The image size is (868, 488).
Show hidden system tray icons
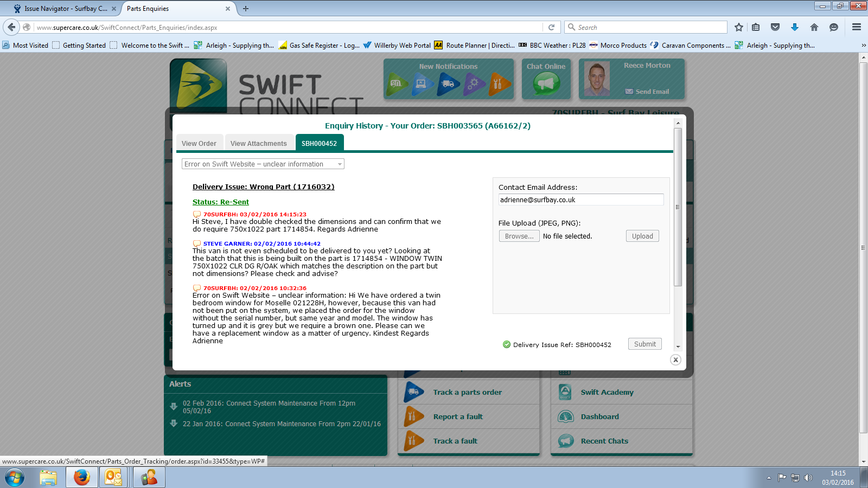[769, 478]
